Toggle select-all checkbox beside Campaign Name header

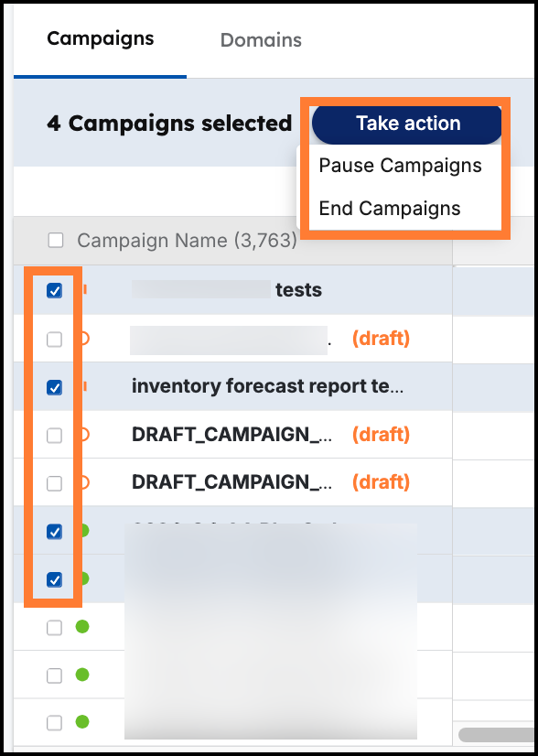coord(56,240)
